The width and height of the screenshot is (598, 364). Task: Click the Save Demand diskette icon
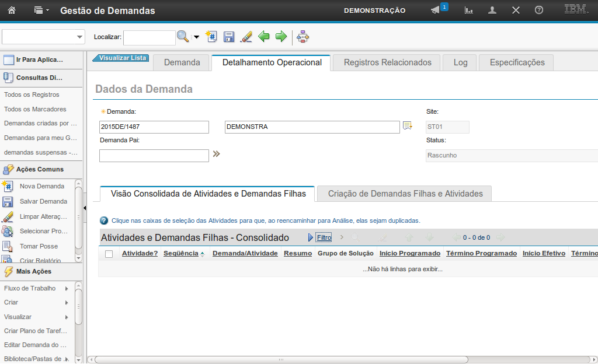[x=229, y=37]
